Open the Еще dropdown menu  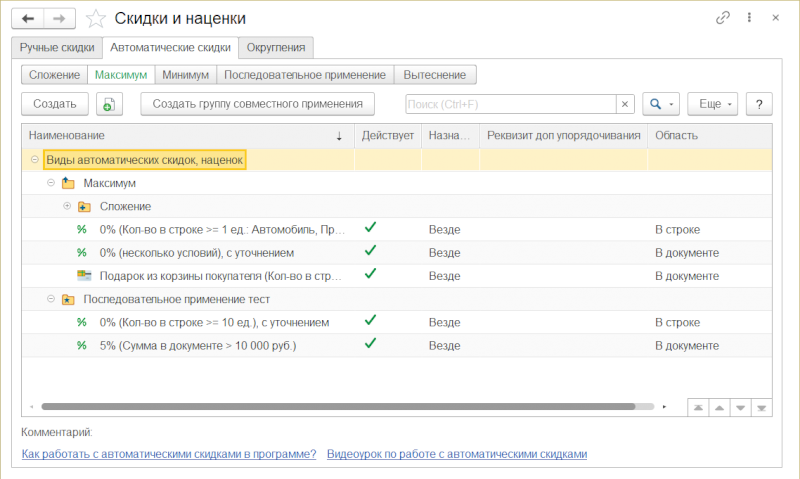(712, 104)
